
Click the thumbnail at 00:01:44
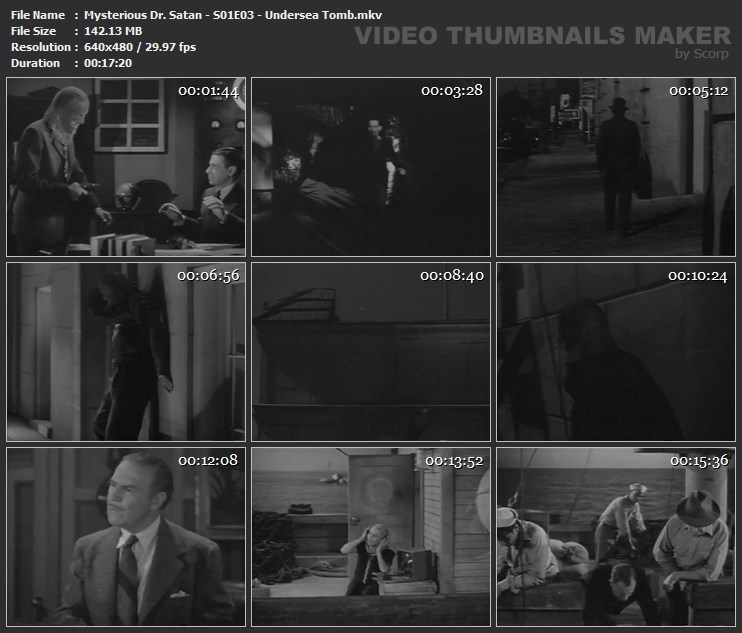coord(126,167)
